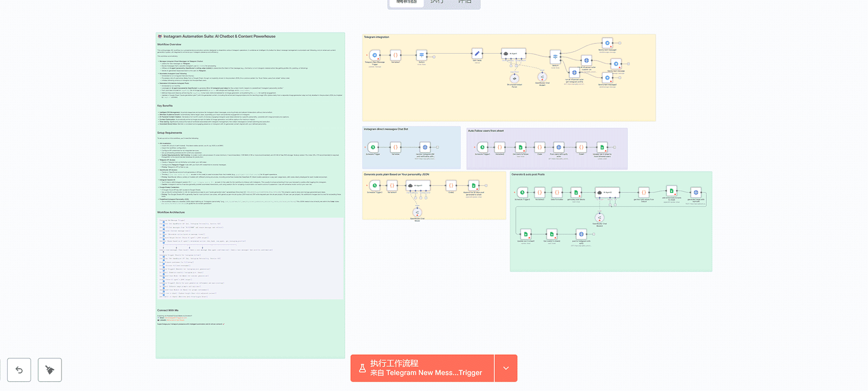Click the OpenRouter Chat Model1 node
The image size is (868, 391).
click(542, 77)
